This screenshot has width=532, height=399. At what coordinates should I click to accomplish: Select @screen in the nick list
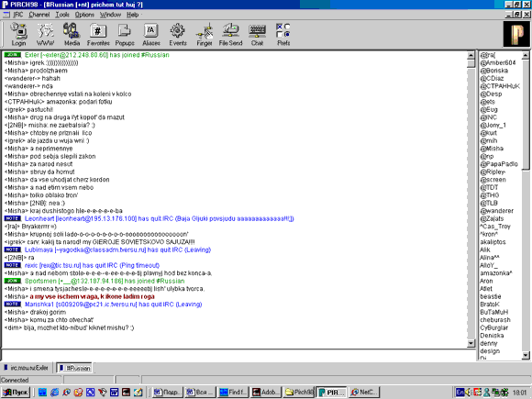click(x=493, y=180)
